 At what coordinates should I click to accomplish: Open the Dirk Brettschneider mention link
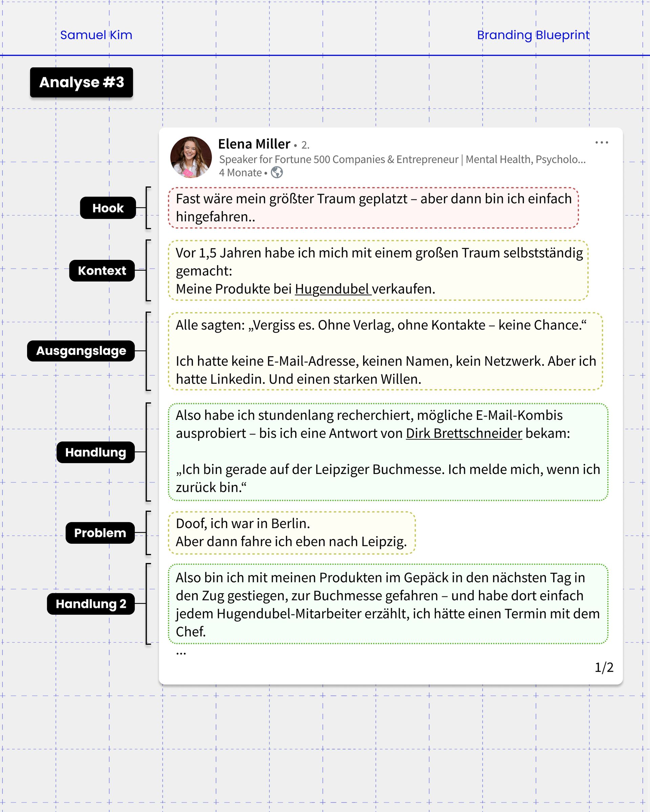(x=464, y=433)
